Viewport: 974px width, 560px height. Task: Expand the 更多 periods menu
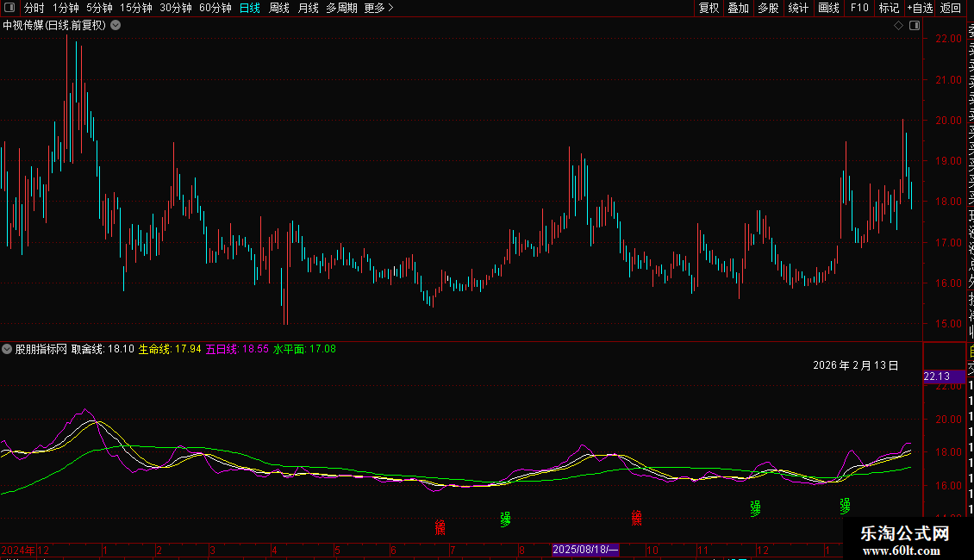(378, 8)
